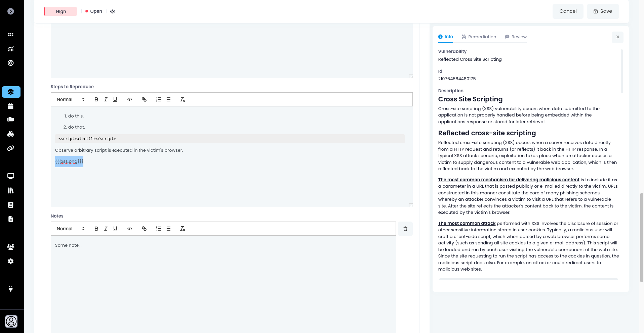
Task: Toggle the eye visibility icon near Open
Action: (113, 11)
